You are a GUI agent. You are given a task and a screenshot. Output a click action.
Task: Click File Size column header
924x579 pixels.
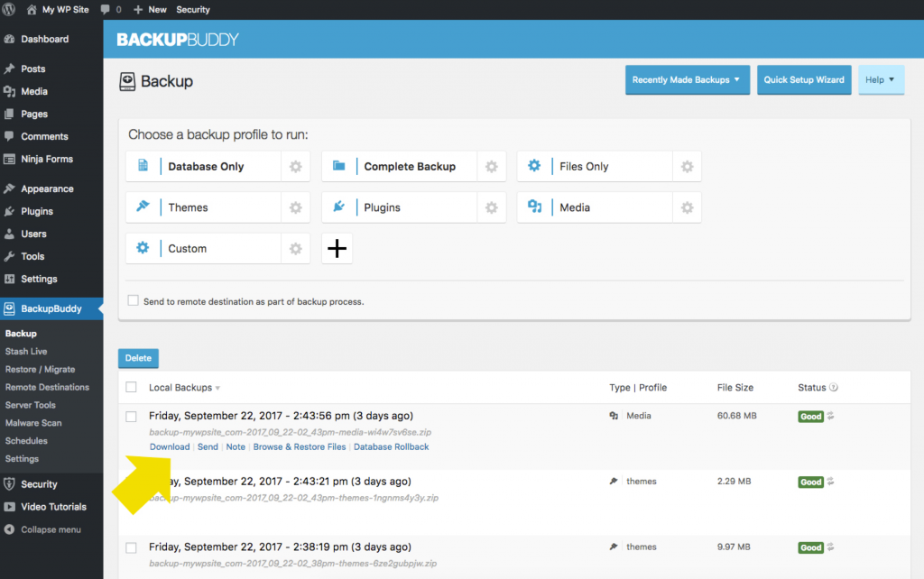(735, 387)
